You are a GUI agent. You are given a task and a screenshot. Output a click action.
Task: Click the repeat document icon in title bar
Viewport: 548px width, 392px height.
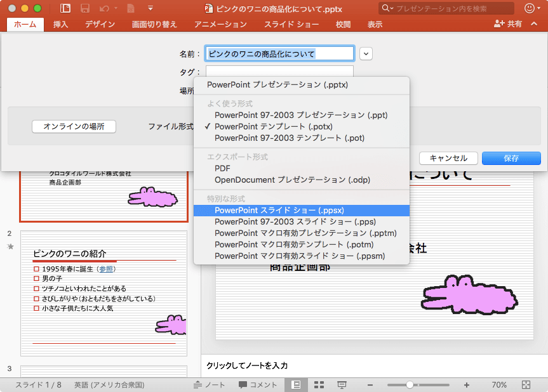click(x=131, y=8)
